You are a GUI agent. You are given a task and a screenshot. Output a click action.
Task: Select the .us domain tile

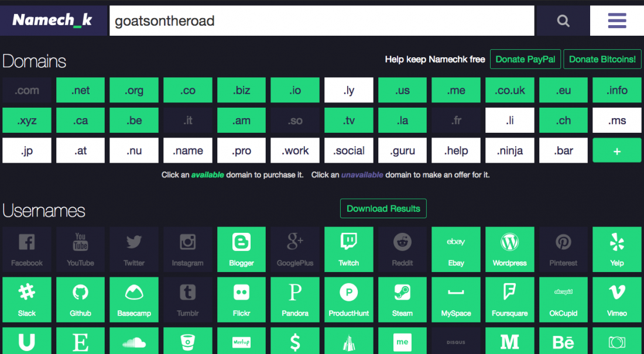(x=403, y=90)
